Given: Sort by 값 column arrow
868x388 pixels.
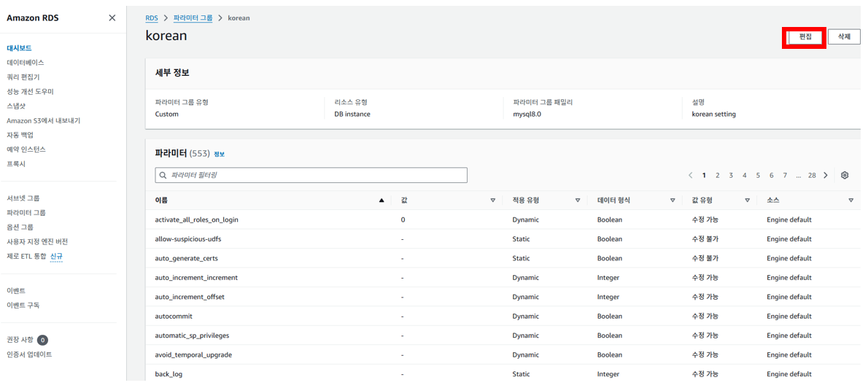Looking at the screenshot, I should [492, 201].
